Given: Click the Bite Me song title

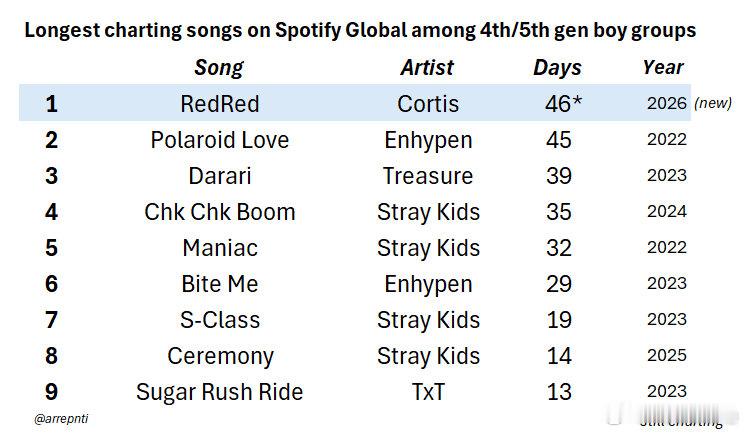Looking at the screenshot, I should (220, 284).
